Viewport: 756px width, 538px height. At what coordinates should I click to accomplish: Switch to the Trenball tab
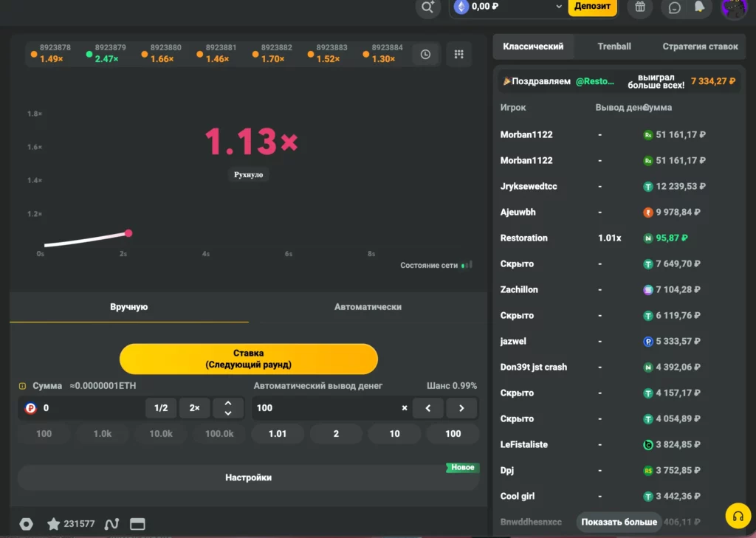pyautogui.click(x=614, y=46)
